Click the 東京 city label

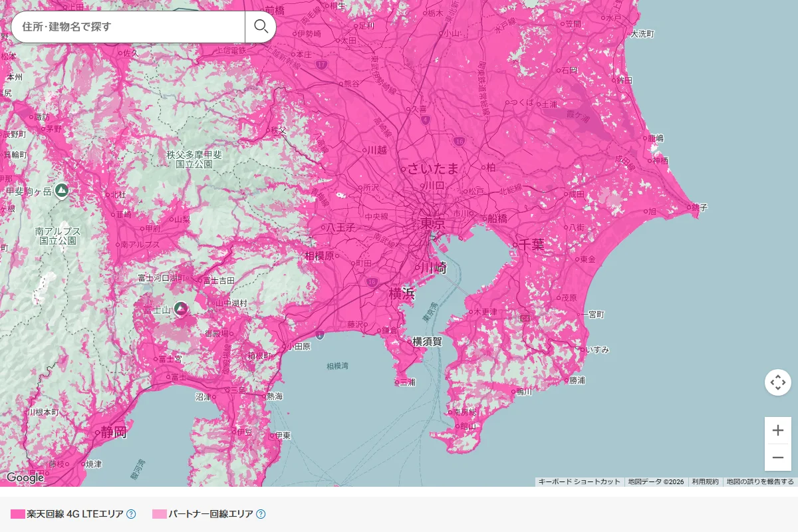(432, 223)
